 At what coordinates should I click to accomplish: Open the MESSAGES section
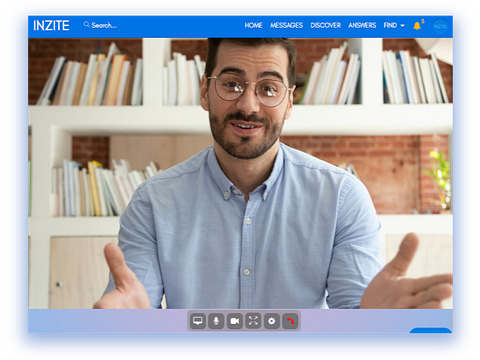(x=286, y=25)
